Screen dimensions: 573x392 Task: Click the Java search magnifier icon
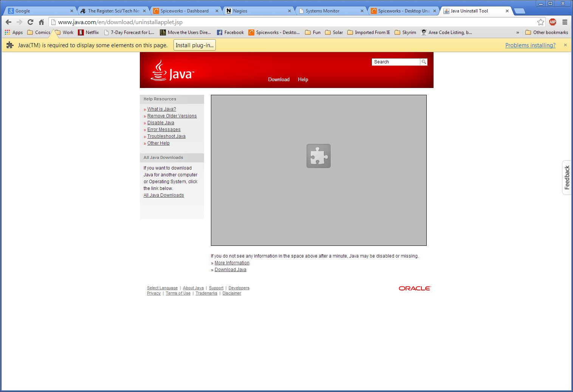[x=424, y=62]
